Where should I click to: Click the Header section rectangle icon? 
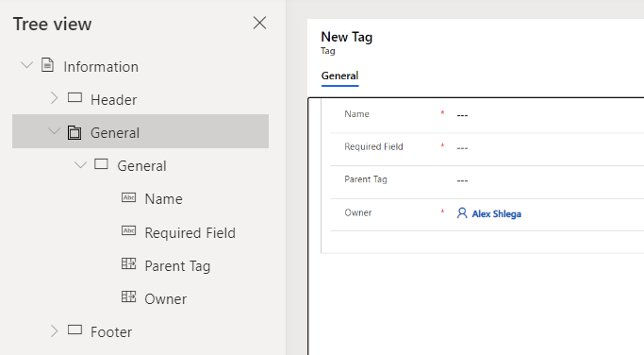pos(74,98)
